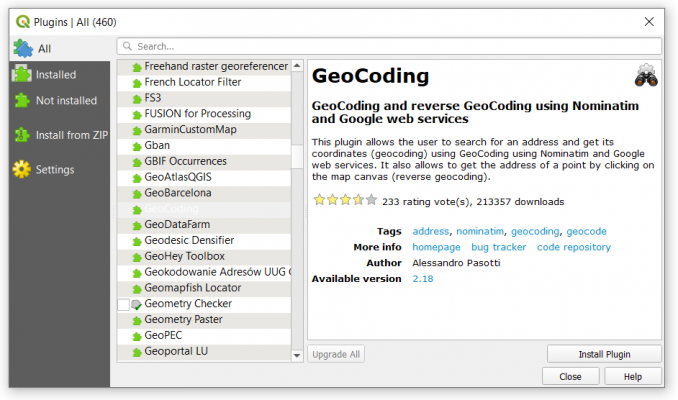678x400 pixels.
Task: Select GeoHey Toolbox plugin
Action: coord(204,256)
